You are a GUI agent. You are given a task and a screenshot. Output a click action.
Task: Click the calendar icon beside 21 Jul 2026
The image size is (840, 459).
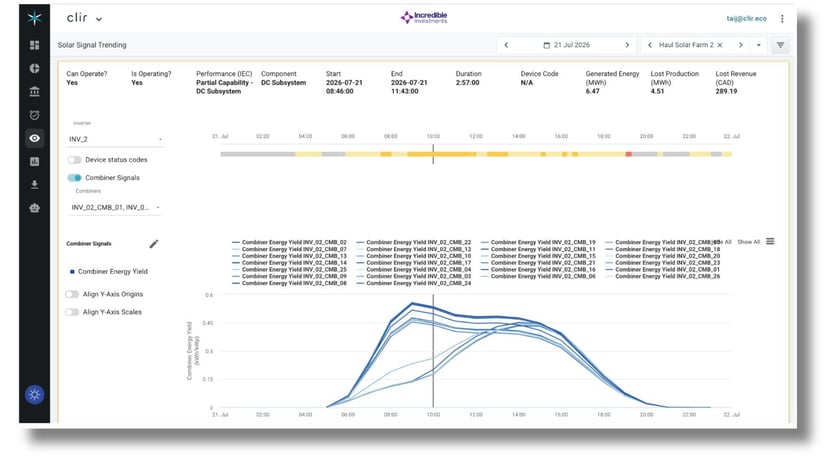pyautogui.click(x=546, y=45)
